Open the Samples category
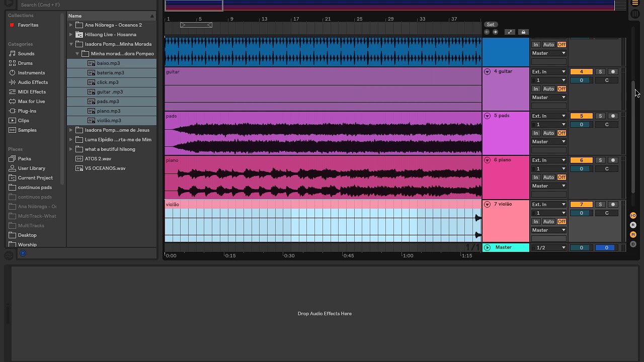This screenshot has width=644, height=362. pyautogui.click(x=27, y=130)
